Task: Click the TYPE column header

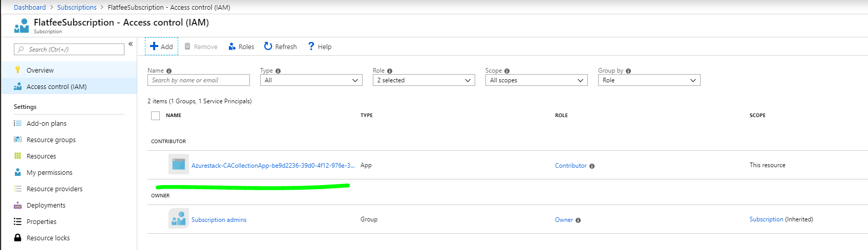Action: 367,116
